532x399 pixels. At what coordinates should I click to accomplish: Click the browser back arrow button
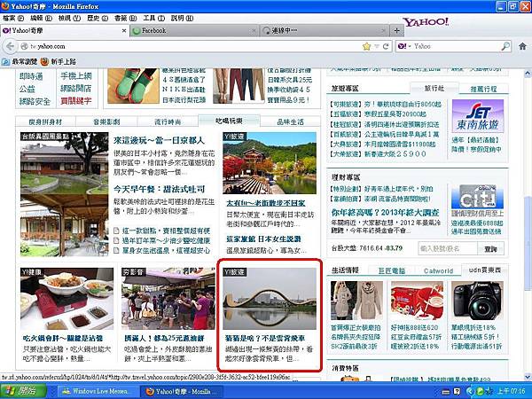coord(11,46)
